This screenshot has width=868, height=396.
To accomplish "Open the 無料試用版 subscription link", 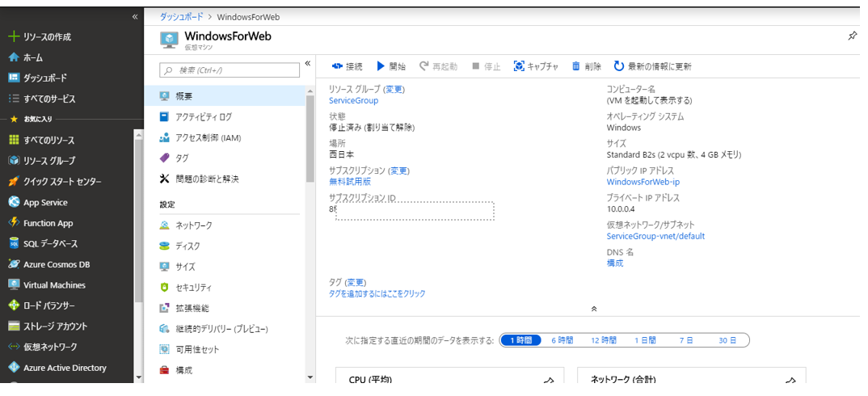I will pyautogui.click(x=350, y=182).
